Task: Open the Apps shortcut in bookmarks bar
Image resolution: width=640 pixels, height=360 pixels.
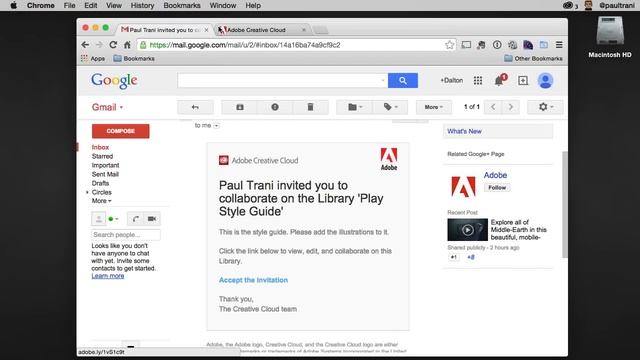Action: (93, 58)
